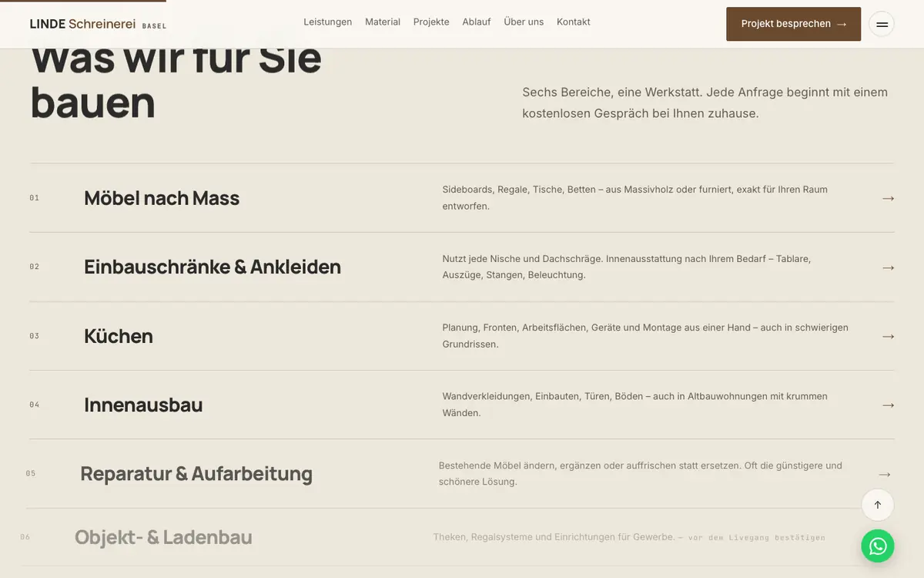Screen dimensions: 924x578
Task: Open the hamburger menu button
Action: [882, 24]
